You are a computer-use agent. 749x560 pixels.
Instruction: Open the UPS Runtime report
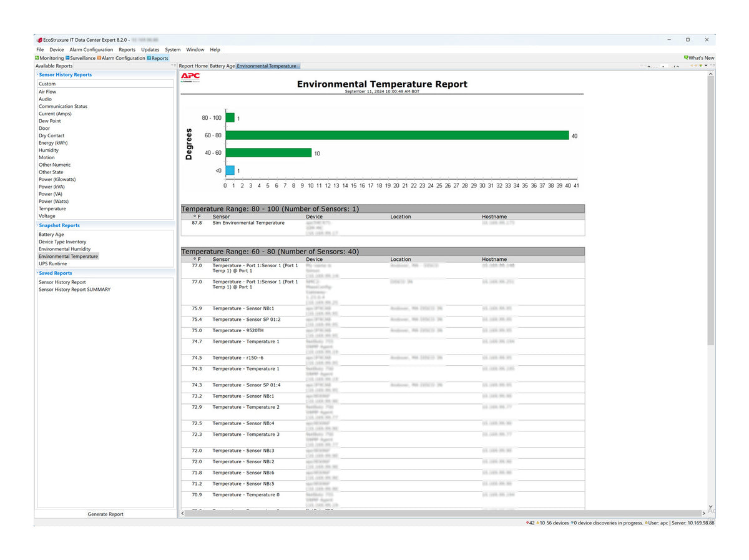pyautogui.click(x=52, y=263)
